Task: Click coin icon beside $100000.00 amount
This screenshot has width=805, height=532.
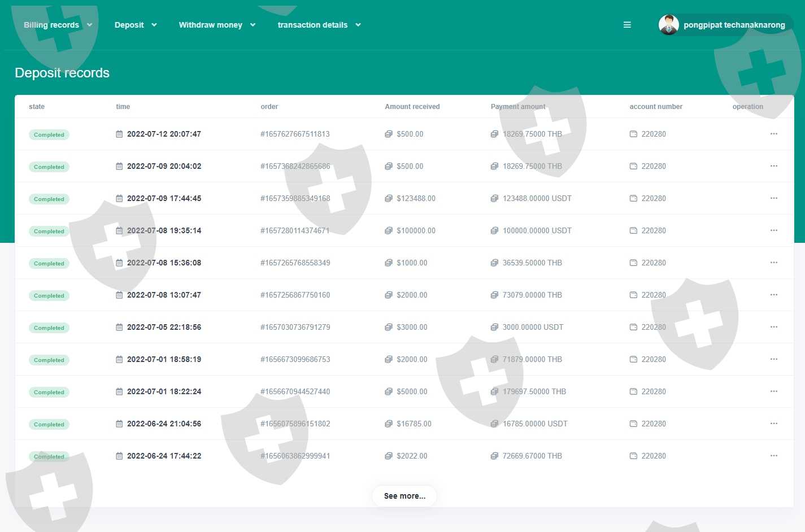Action: point(389,231)
